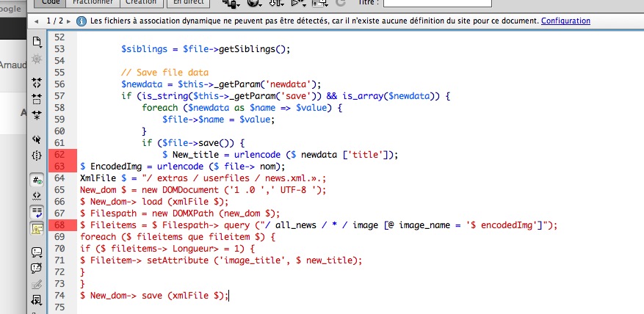Click the greyed-out Refresh icon
Viewport: 644px width, 314px height.
[x=341, y=3]
